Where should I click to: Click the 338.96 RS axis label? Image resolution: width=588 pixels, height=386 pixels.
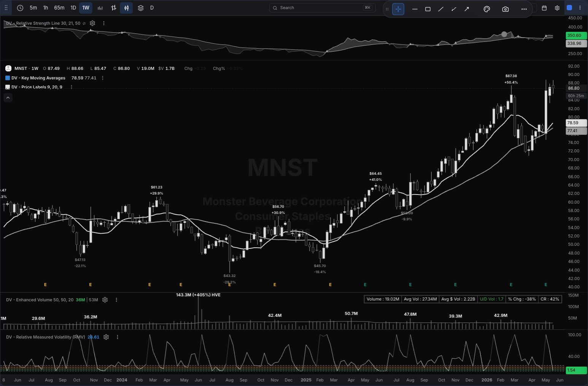click(576, 43)
